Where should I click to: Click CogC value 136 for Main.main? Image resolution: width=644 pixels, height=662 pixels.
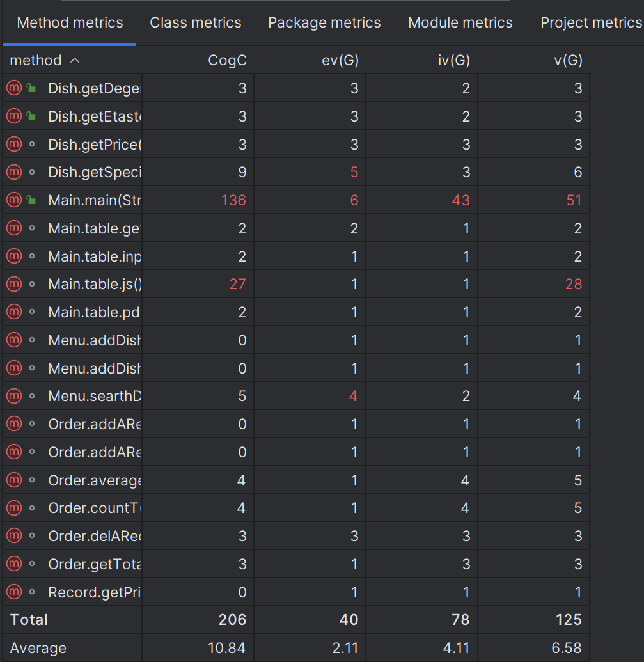pos(233,200)
